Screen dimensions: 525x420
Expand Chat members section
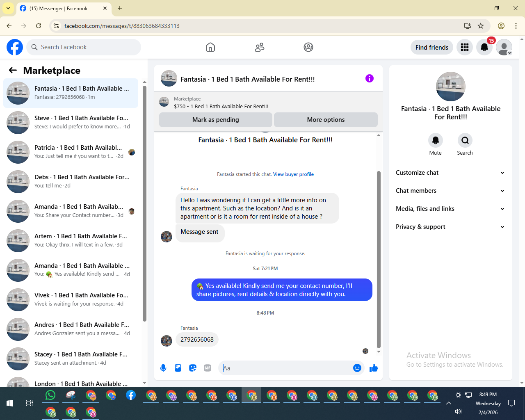450,191
